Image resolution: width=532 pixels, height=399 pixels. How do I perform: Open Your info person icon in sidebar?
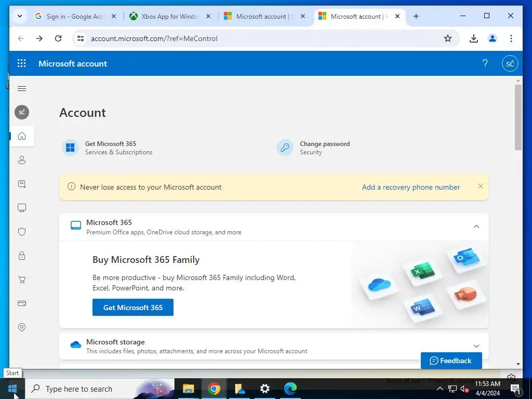[22, 160]
